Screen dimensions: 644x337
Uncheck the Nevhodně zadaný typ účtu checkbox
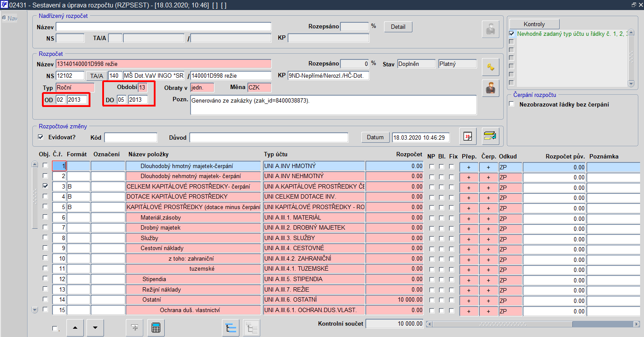pyautogui.click(x=512, y=33)
